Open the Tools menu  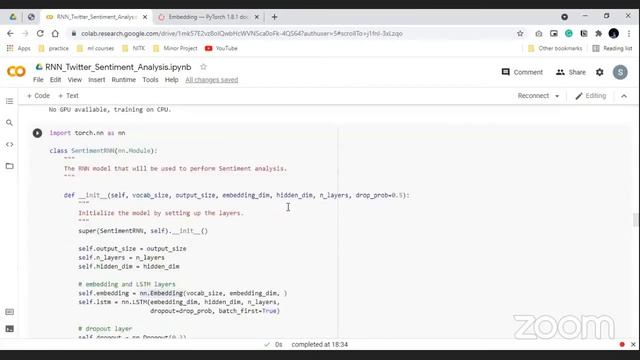click(x=150, y=80)
